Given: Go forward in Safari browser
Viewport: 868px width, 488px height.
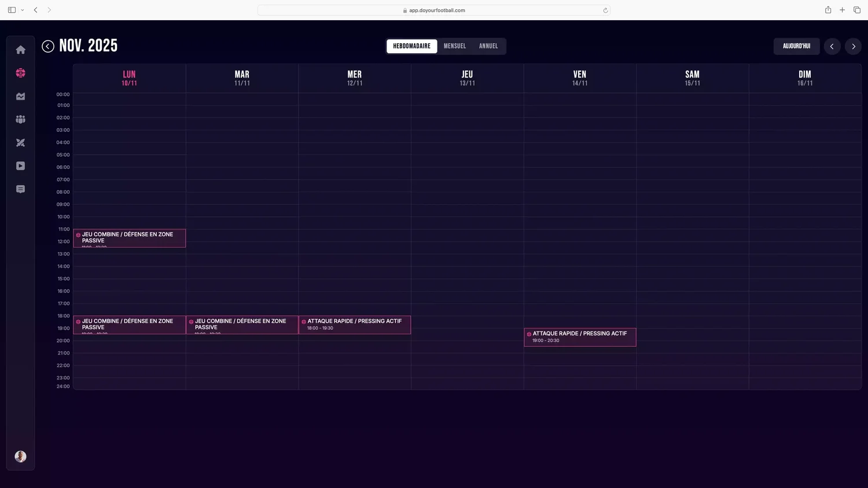Looking at the screenshot, I should pos(49,10).
